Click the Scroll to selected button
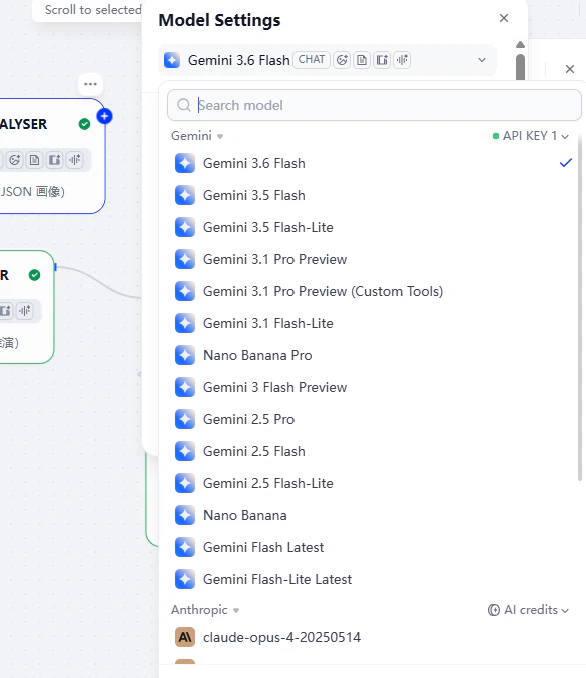The width and height of the screenshot is (586, 678). pyautogui.click(x=88, y=10)
